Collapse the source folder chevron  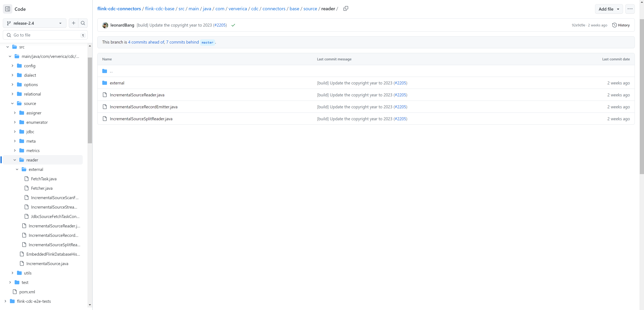[12, 103]
